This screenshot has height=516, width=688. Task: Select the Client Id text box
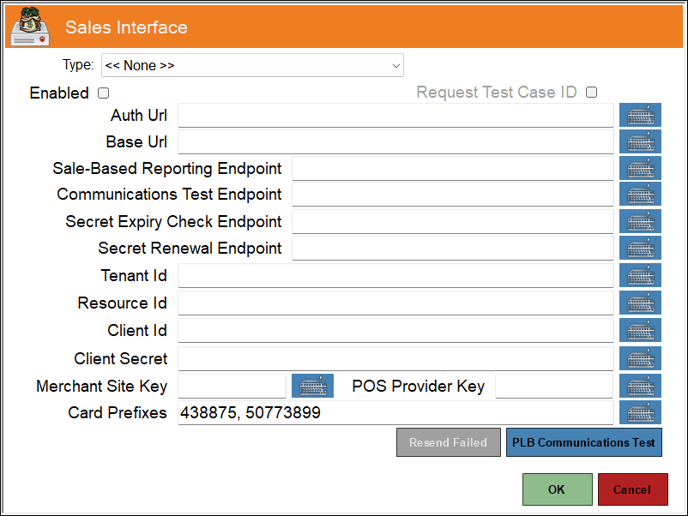pyautogui.click(x=395, y=330)
